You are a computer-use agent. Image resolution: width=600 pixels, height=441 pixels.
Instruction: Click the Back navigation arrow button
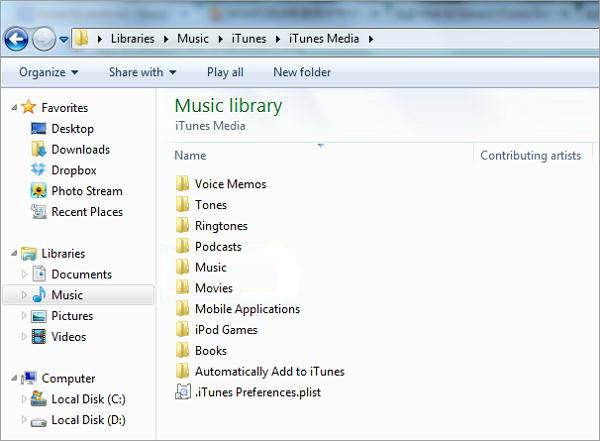pyautogui.click(x=16, y=39)
